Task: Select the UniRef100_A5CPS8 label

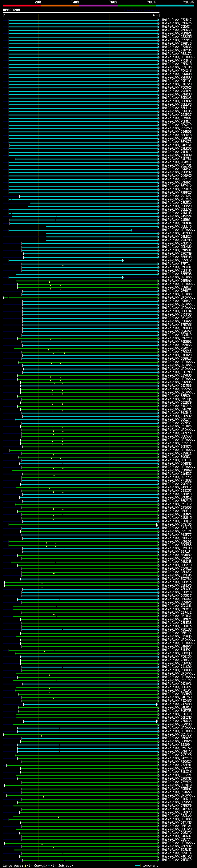Action: tap(177, 545)
